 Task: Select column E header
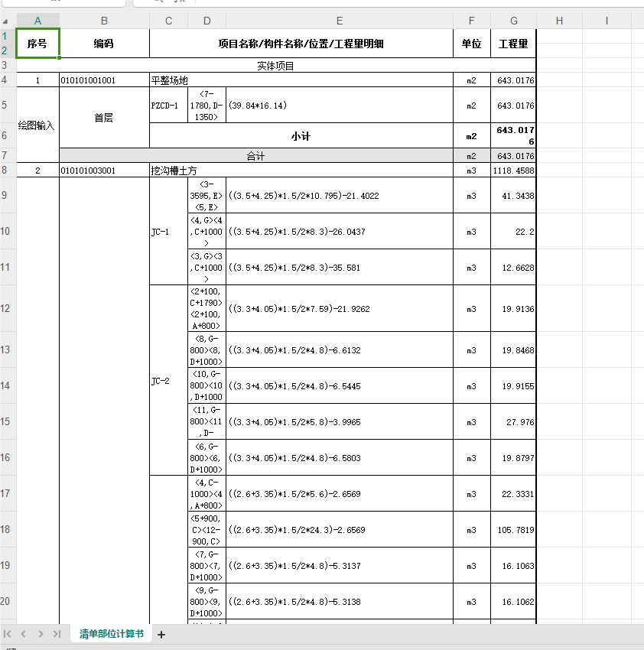(x=340, y=21)
